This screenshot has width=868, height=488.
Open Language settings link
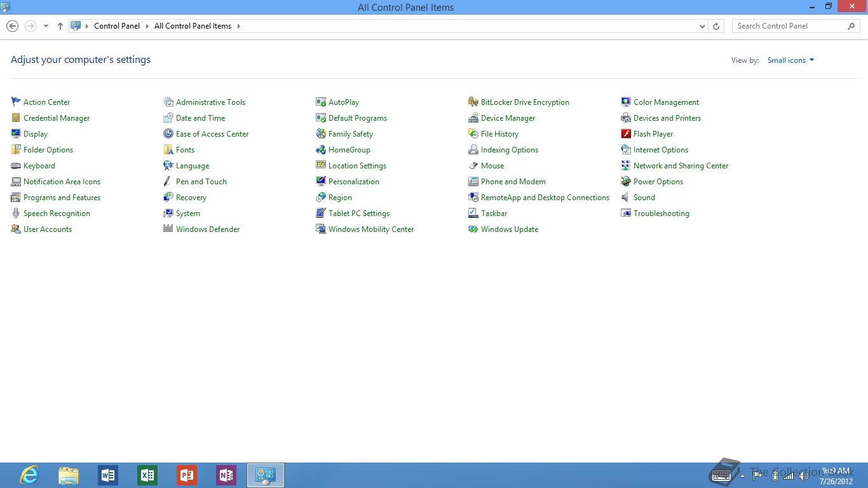click(x=193, y=166)
